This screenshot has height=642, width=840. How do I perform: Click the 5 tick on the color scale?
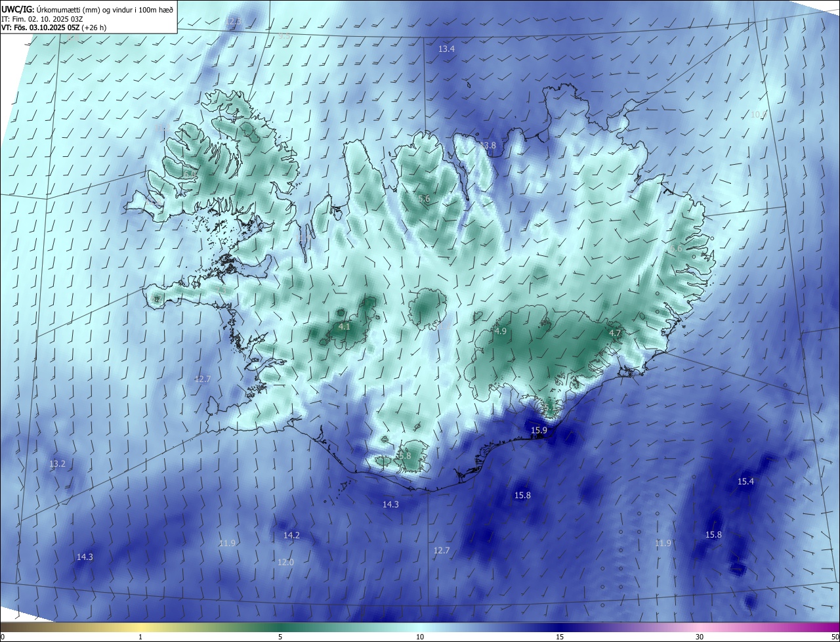(x=280, y=637)
